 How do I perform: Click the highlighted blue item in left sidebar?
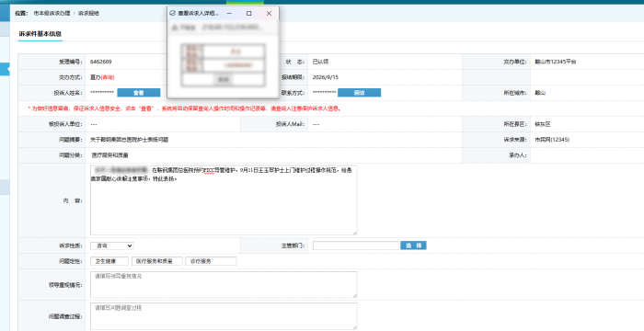[x=5, y=69]
